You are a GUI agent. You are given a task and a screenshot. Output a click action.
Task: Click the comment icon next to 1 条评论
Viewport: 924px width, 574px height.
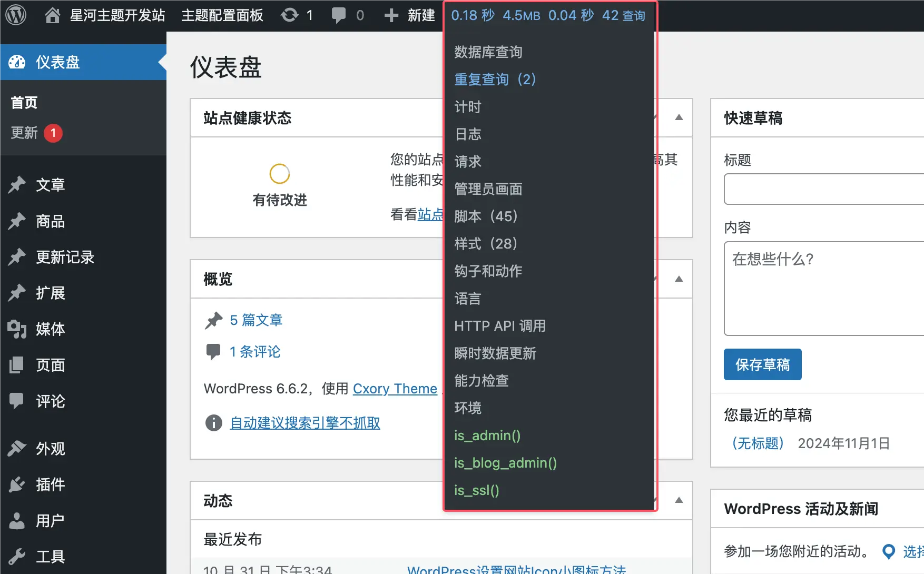point(213,352)
